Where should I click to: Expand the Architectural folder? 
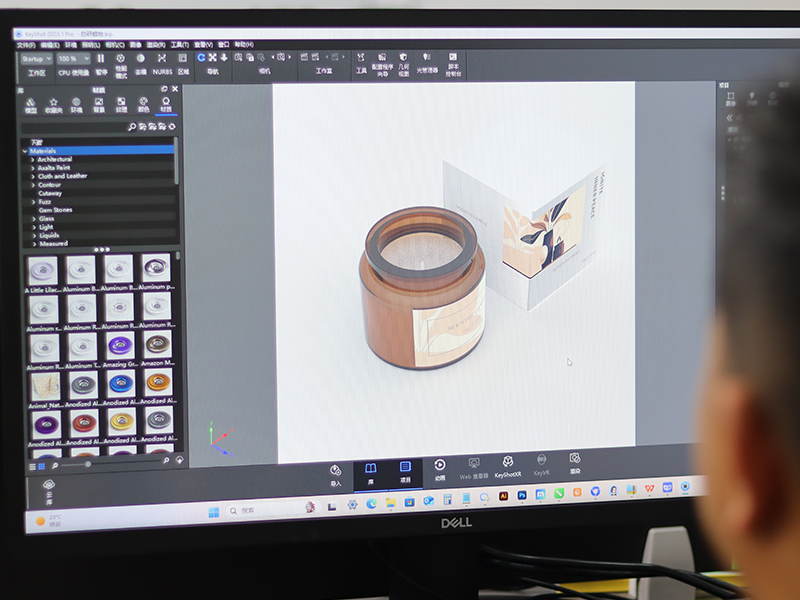(33, 160)
